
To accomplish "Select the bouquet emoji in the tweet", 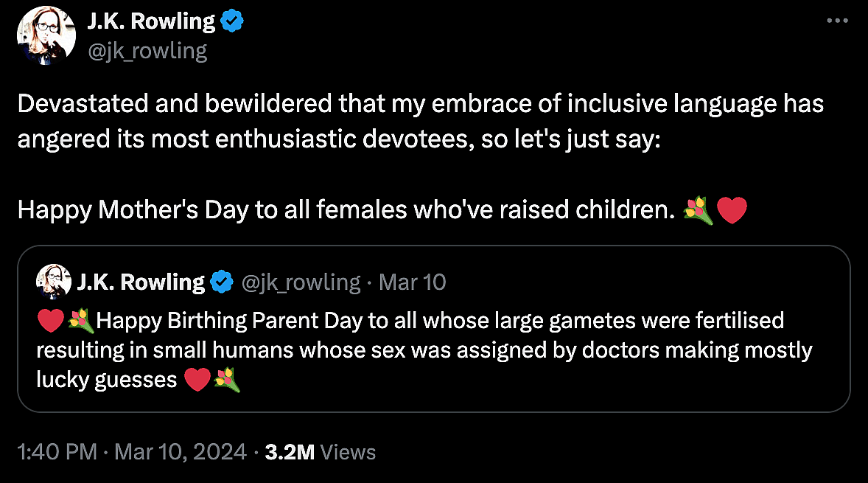I will (699, 210).
